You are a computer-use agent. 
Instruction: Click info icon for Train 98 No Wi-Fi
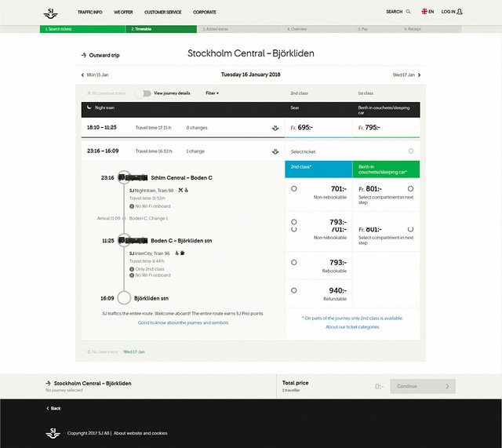point(132,206)
